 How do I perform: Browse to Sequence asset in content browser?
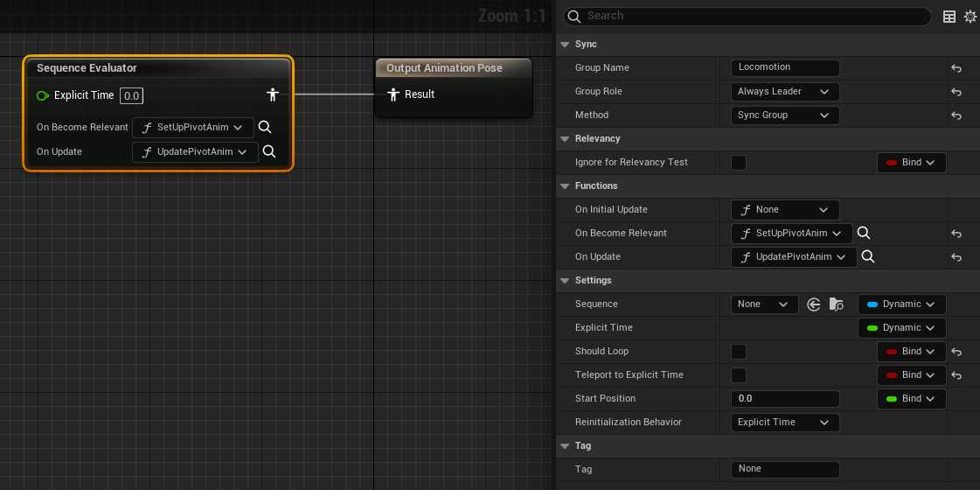coord(837,304)
